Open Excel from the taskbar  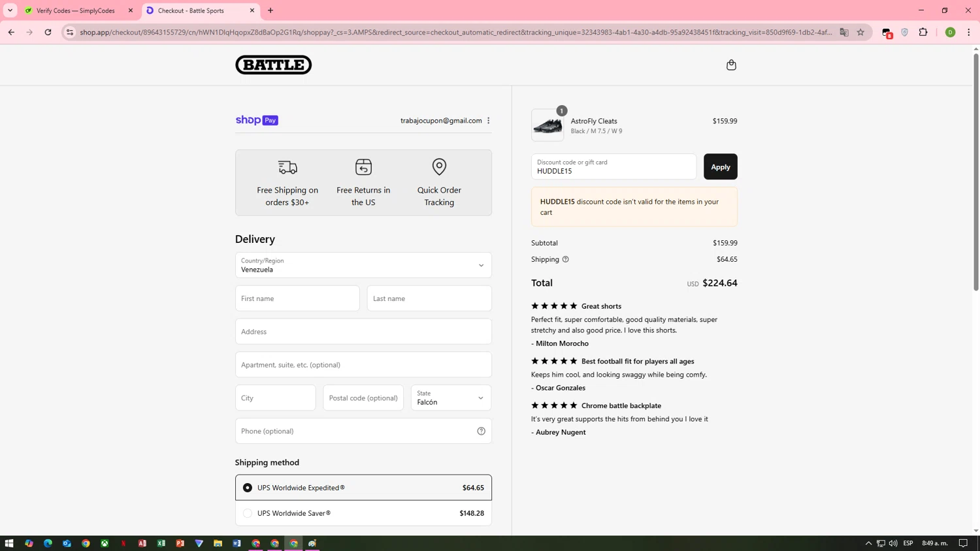(161, 543)
